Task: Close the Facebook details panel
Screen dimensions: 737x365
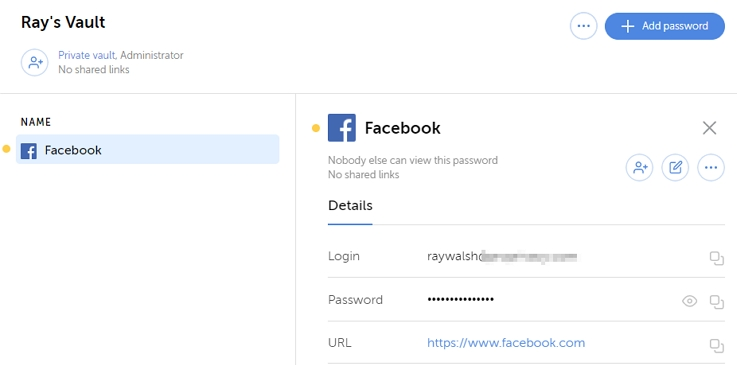Action: [x=709, y=128]
